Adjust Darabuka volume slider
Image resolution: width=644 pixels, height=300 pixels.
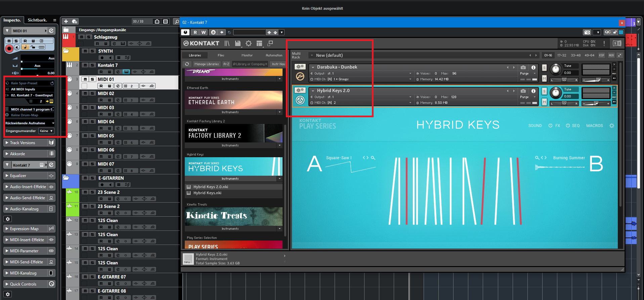[596, 80]
